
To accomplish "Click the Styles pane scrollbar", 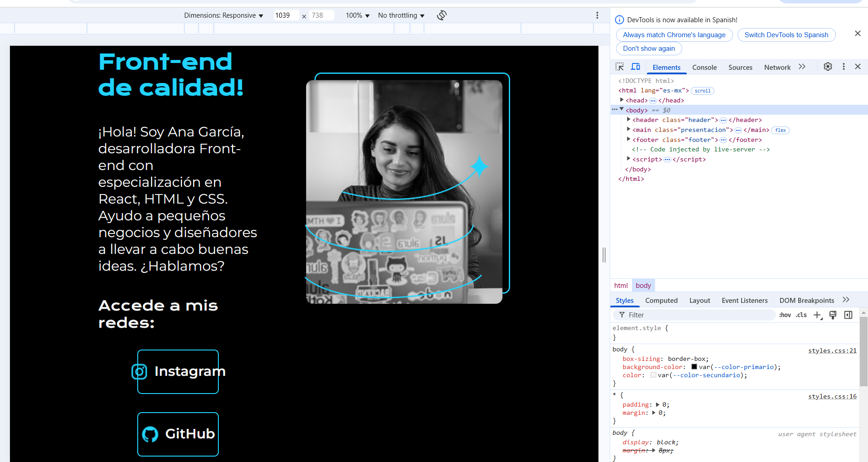I will pyautogui.click(x=863, y=351).
